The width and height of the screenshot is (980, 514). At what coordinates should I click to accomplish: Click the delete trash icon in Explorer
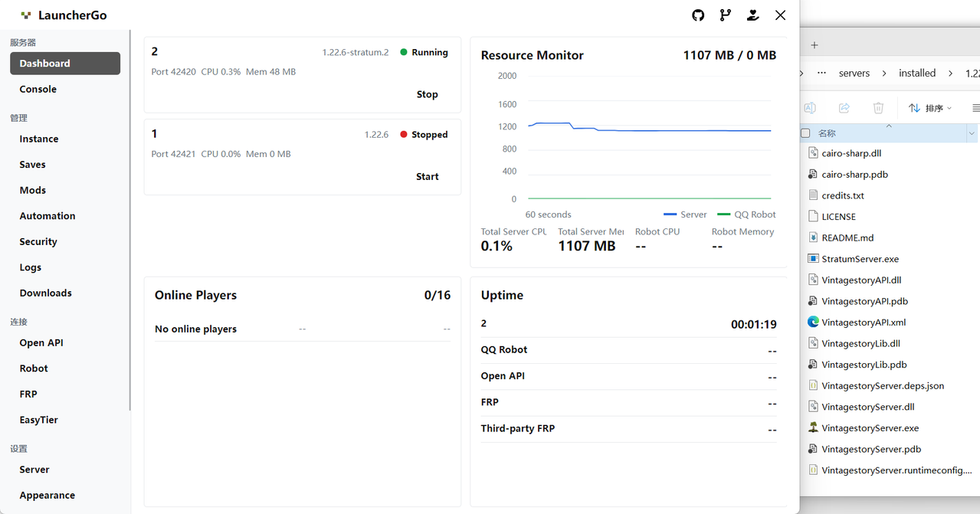click(x=879, y=108)
